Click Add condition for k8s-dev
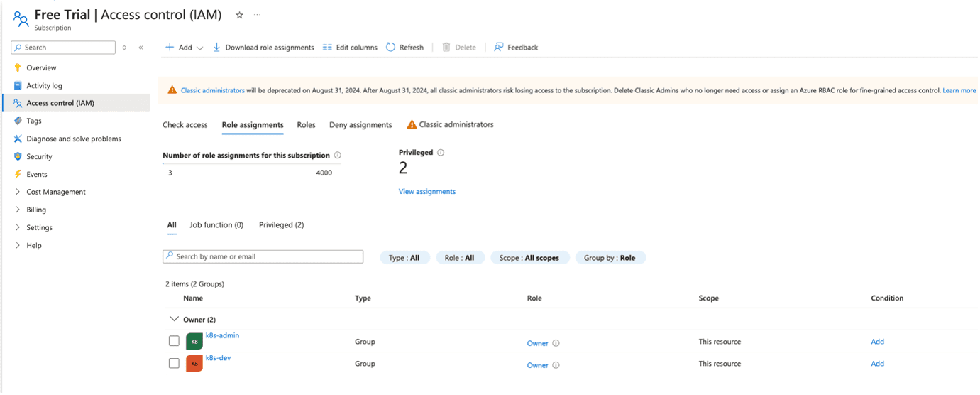980x395 pixels. [x=878, y=364]
